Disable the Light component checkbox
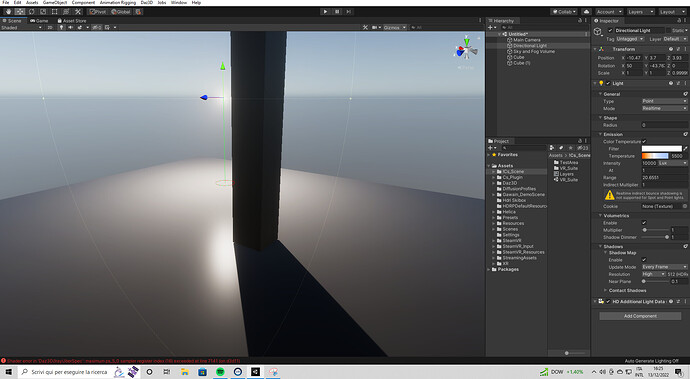This screenshot has height=379, width=690. [x=608, y=83]
